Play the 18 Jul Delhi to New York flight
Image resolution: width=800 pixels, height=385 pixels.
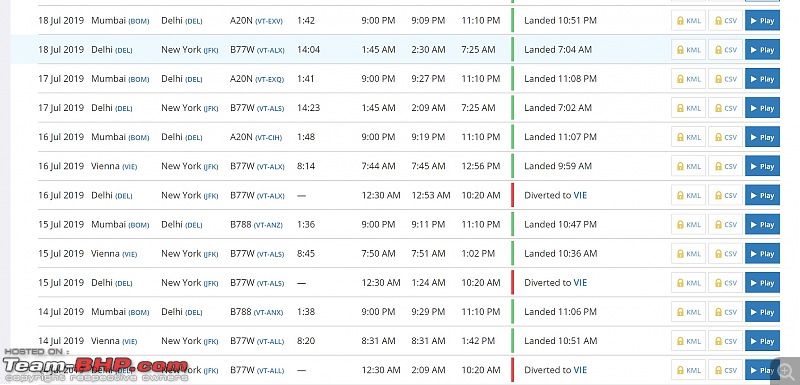click(762, 50)
